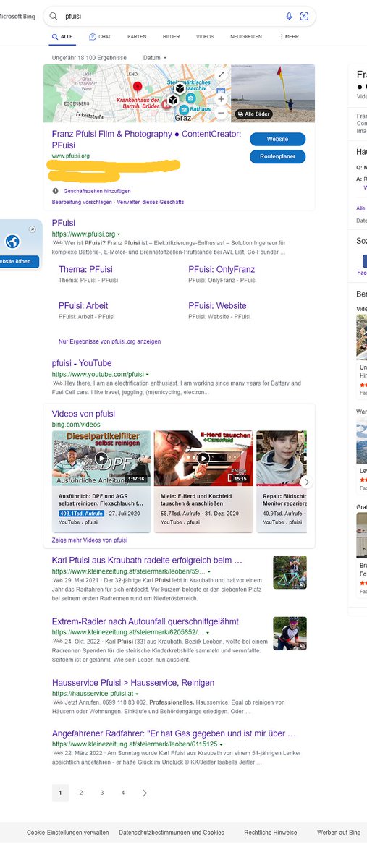Open PFuisi: Website sitelink
367x868 pixels.
[217, 305]
